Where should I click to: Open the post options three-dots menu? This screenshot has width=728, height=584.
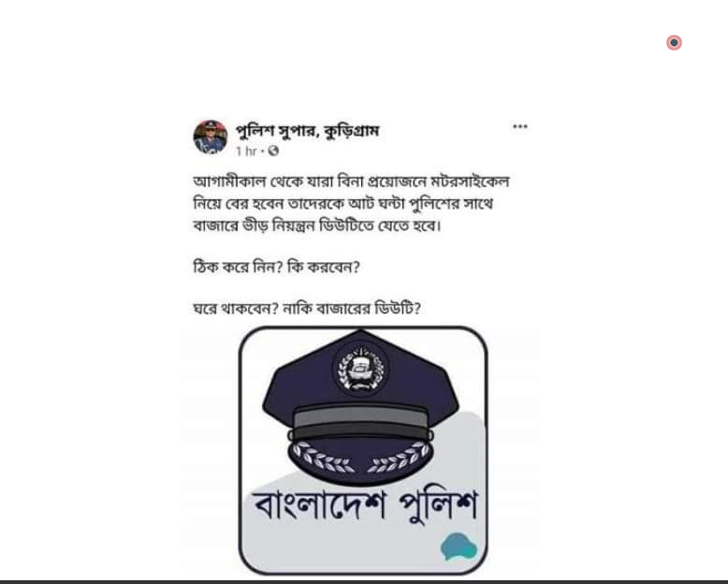pyautogui.click(x=520, y=126)
